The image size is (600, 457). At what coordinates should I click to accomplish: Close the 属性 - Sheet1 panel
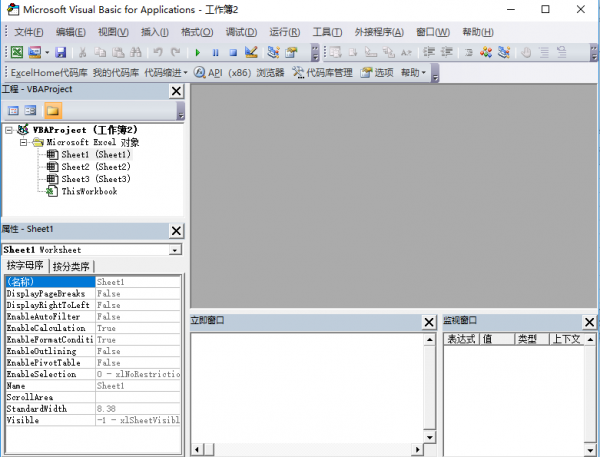(176, 231)
